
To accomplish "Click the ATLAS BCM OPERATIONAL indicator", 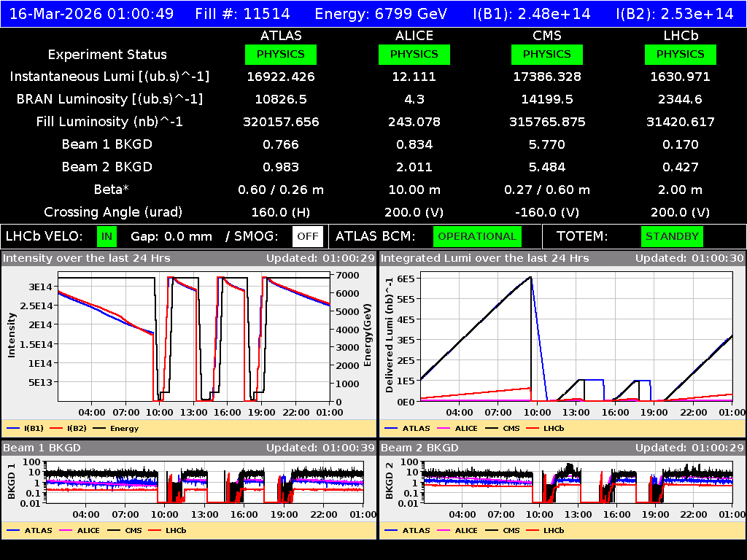I will tap(477, 236).
